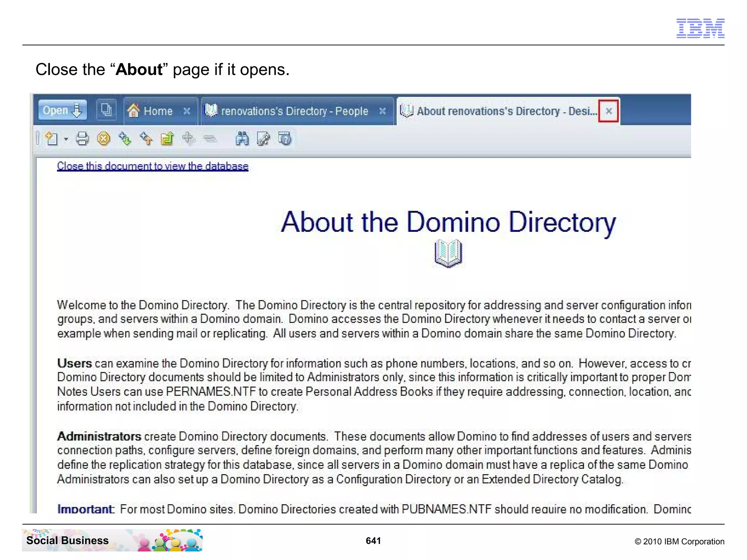Click the expand (plus) toolbar icon
This screenshot has width=747, height=560.
189,139
